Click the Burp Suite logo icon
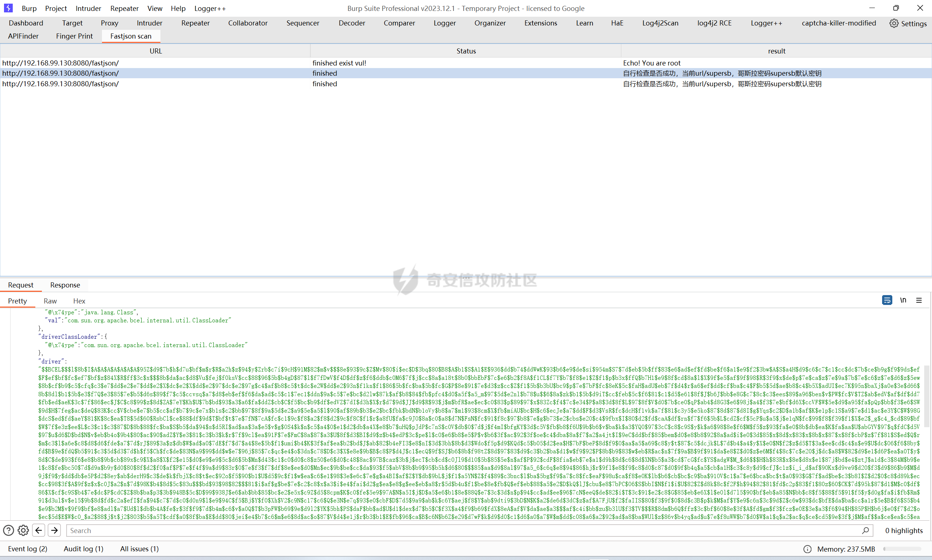This screenshot has height=560, width=932. click(x=8, y=8)
